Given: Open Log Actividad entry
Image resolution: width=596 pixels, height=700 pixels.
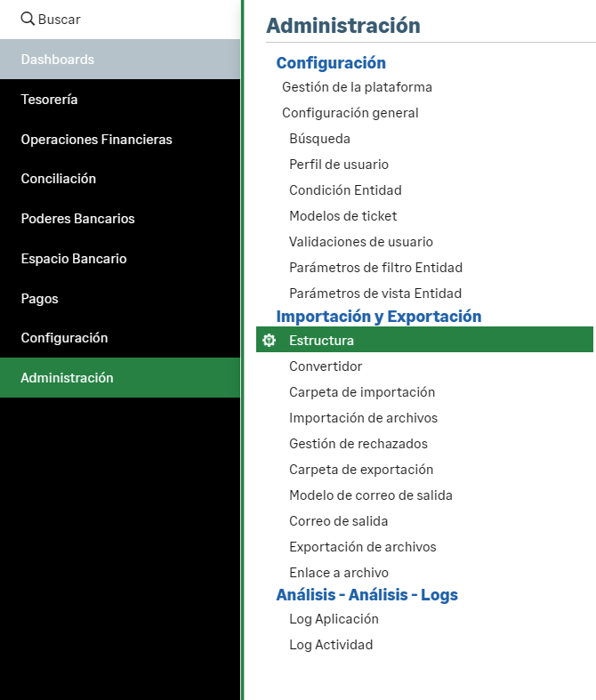Looking at the screenshot, I should click(x=331, y=645).
